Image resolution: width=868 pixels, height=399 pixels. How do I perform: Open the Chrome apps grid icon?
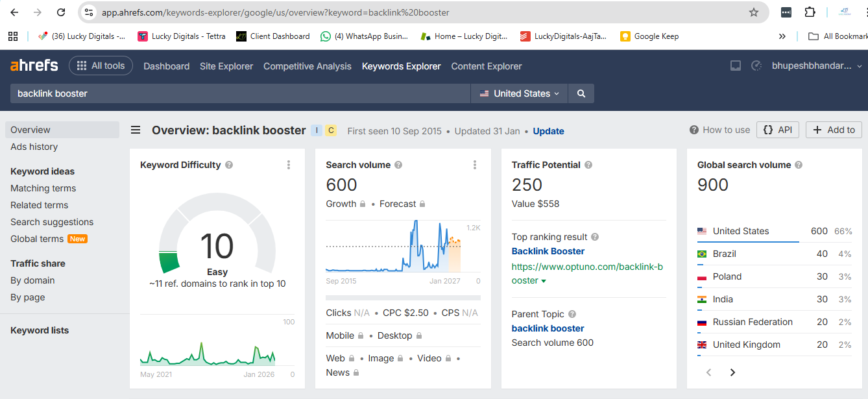(13, 36)
